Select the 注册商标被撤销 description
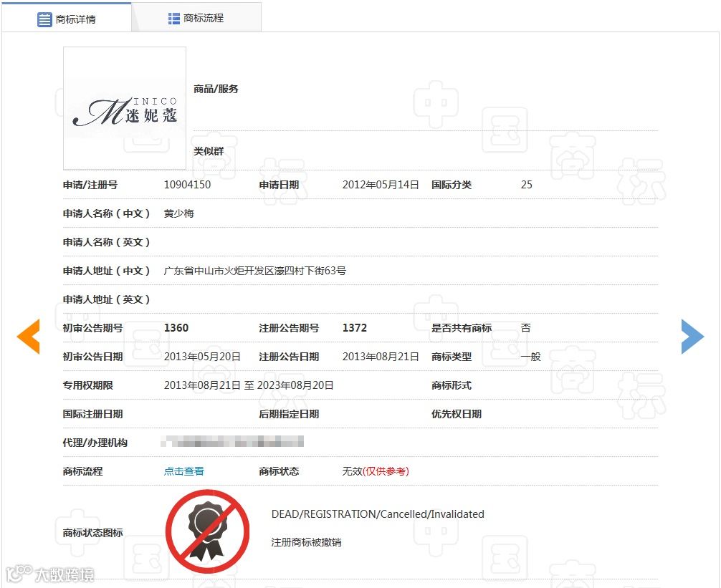Image resolution: width=721 pixels, height=588 pixels. (x=306, y=543)
